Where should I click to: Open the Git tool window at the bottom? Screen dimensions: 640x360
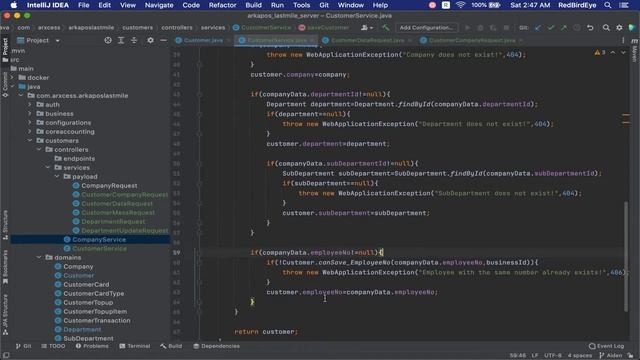point(23,346)
